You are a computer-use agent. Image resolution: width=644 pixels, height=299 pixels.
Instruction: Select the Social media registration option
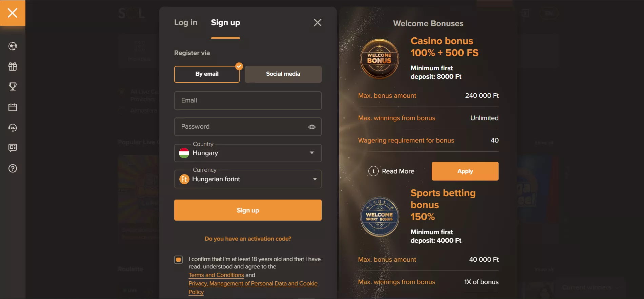(283, 74)
